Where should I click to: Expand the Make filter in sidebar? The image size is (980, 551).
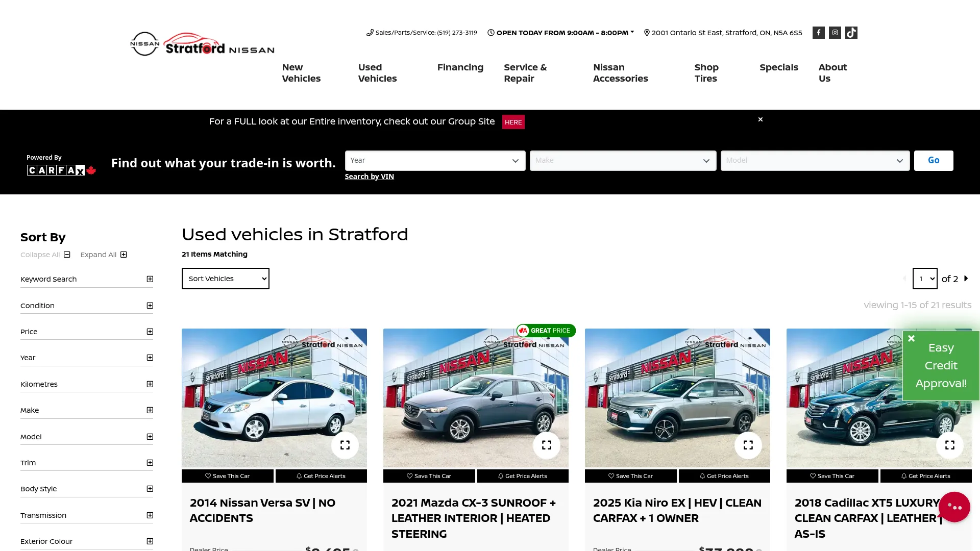87,410
